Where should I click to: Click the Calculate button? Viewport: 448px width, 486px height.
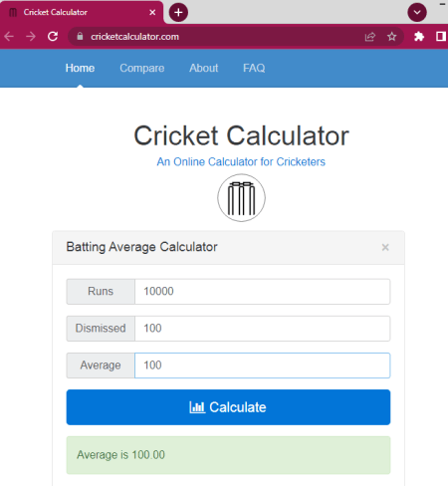pos(228,407)
